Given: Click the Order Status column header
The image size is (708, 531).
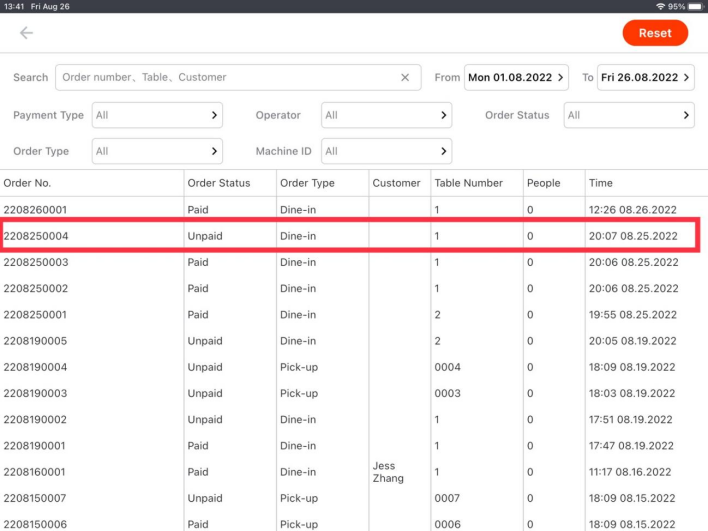Looking at the screenshot, I should tap(218, 183).
